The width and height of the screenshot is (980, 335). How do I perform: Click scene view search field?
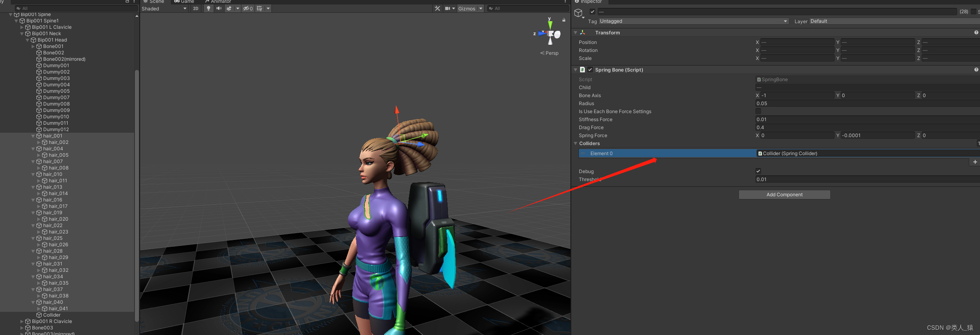click(x=528, y=8)
